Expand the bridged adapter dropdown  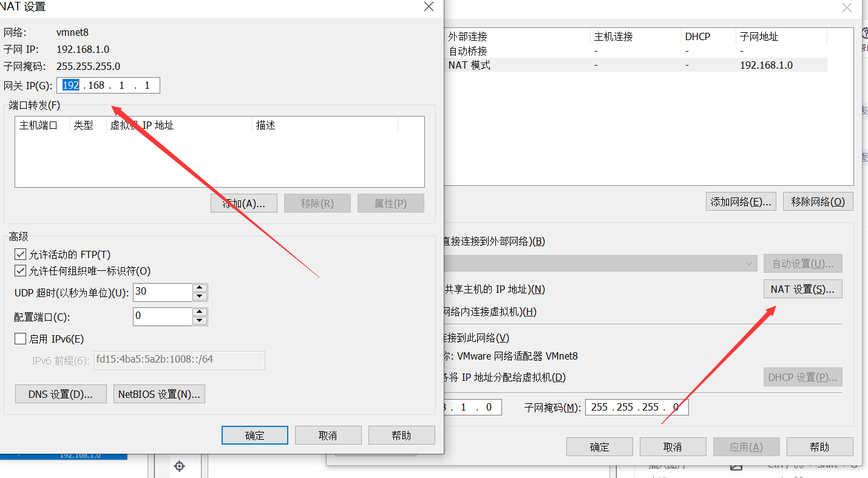748,264
